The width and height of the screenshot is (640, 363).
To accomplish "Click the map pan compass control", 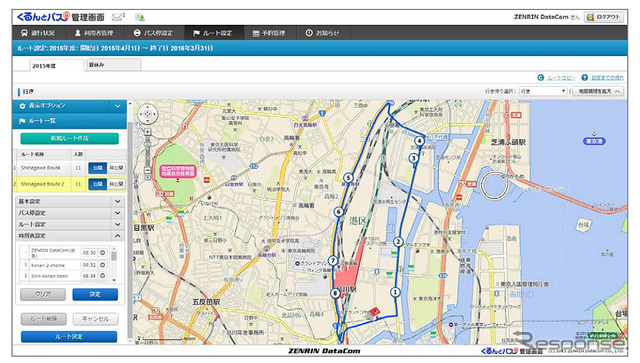I will tap(148, 114).
